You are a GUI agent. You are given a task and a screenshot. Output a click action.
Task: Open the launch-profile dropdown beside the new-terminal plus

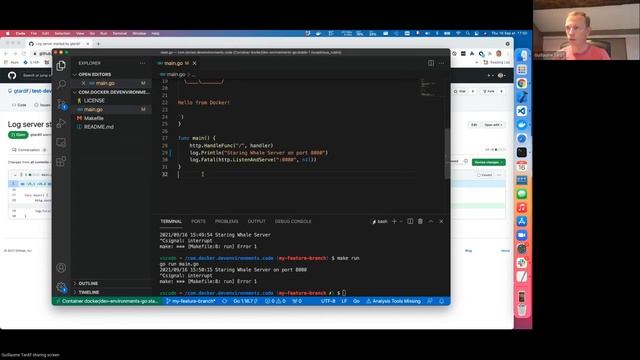401,221
